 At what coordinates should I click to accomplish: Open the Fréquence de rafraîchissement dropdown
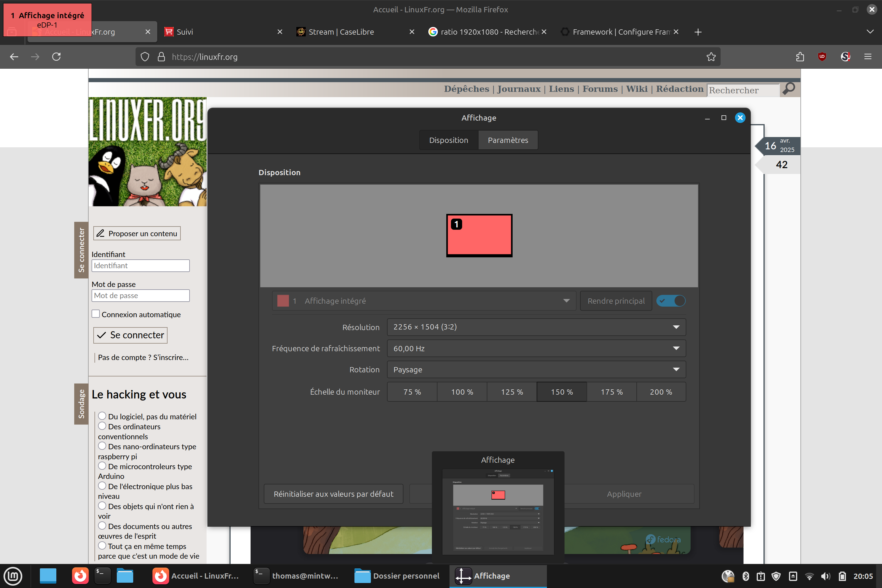pos(536,348)
